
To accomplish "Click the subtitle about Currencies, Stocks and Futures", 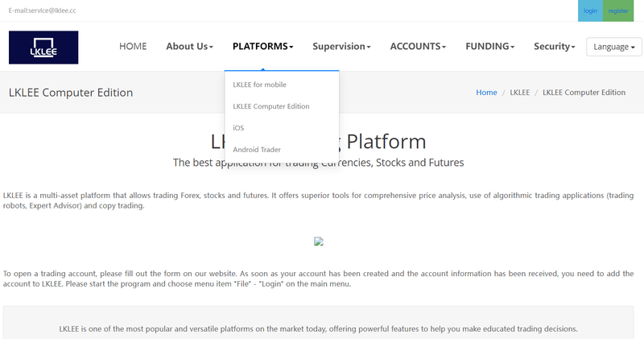I will 318,163.
